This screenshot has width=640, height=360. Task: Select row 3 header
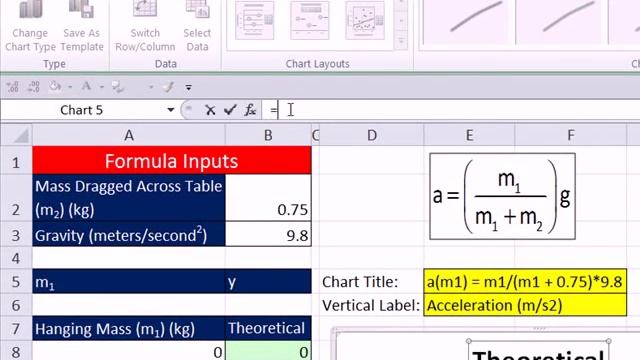(16, 235)
